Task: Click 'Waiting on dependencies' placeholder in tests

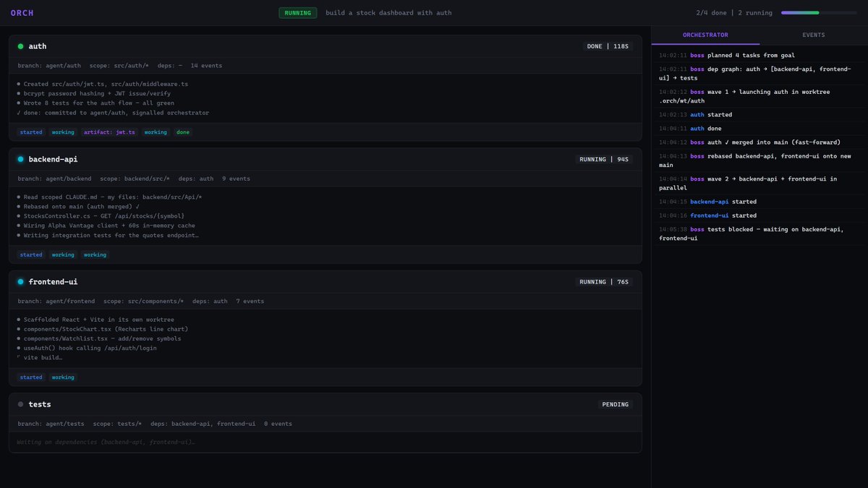Action: [106, 442]
